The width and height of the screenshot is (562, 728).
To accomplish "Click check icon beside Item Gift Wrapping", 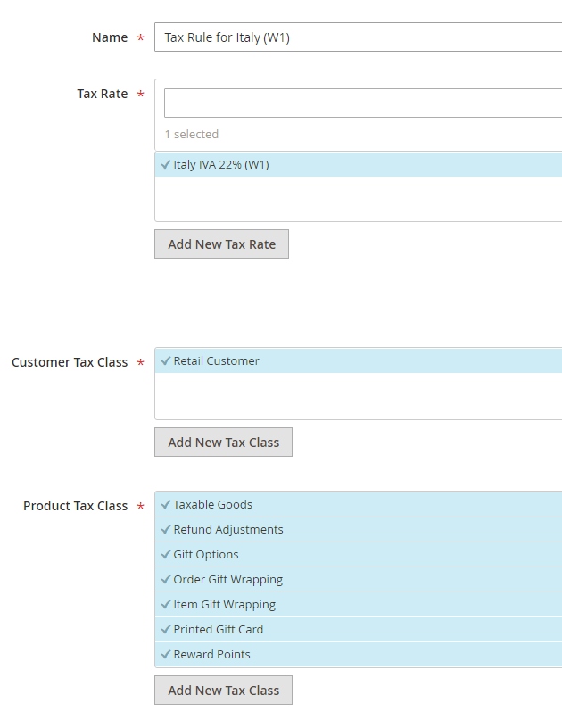I will click(x=166, y=604).
